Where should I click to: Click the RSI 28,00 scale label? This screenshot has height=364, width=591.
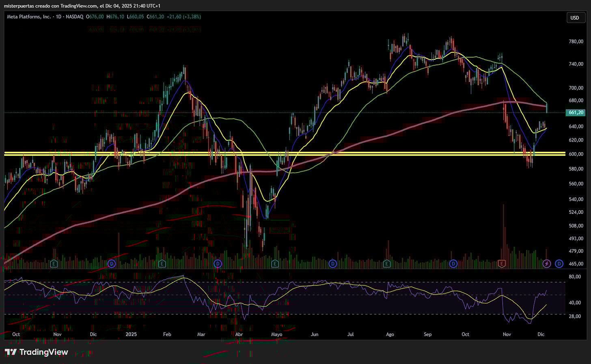pyautogui.click(x=575, y=316)
